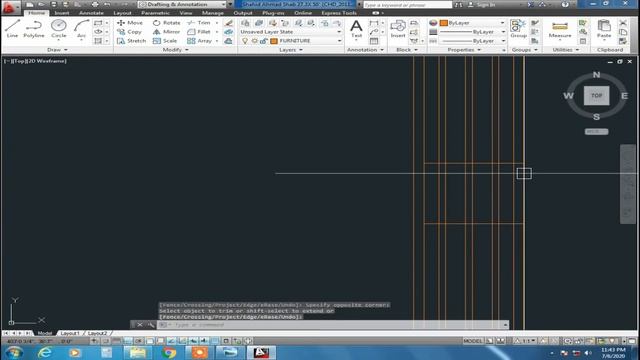Select the Line tool
Image resolution: width=640 pixels, height=360 pixels.
(x=12, y=29)
